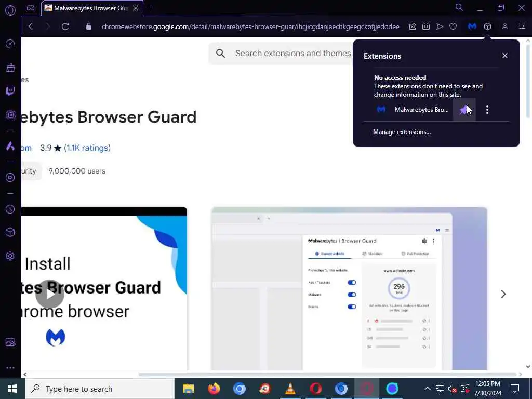Viewport: 532px width, 399px height.
Task: Click the muted volume tray icon
Action: 452,389
